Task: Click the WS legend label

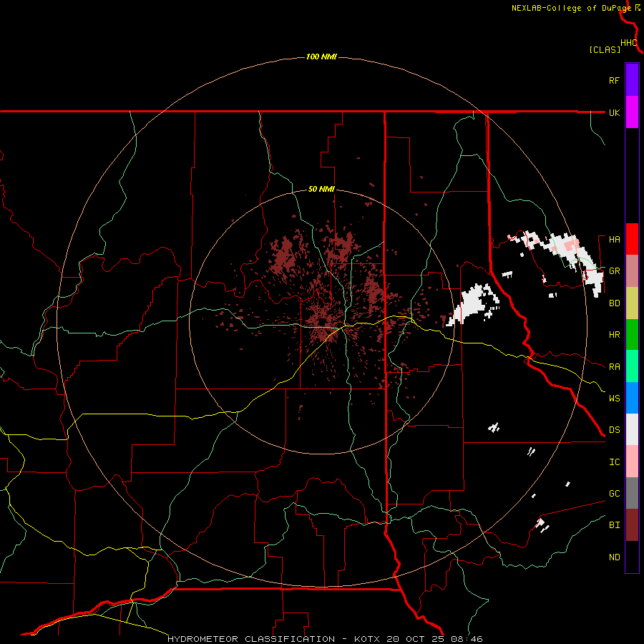Action: click(614, 399)
